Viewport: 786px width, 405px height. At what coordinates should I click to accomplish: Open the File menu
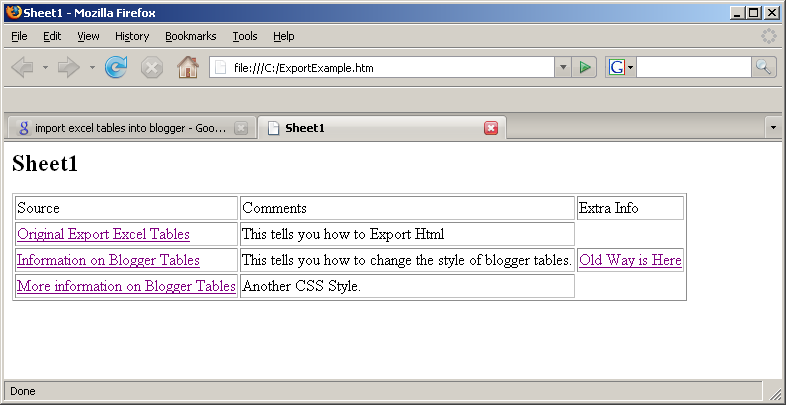pos(19,36)
